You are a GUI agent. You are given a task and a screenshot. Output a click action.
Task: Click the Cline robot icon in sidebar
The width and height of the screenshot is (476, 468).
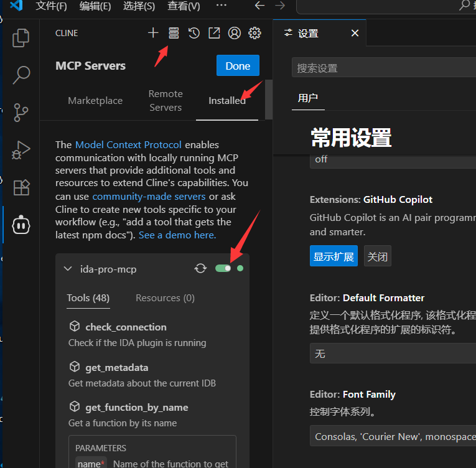(21, 225)
